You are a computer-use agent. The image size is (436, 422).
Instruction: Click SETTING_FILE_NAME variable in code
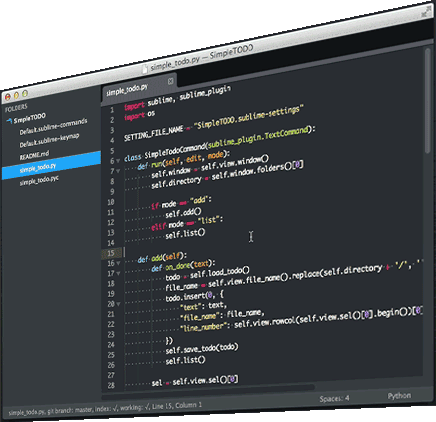153,133
